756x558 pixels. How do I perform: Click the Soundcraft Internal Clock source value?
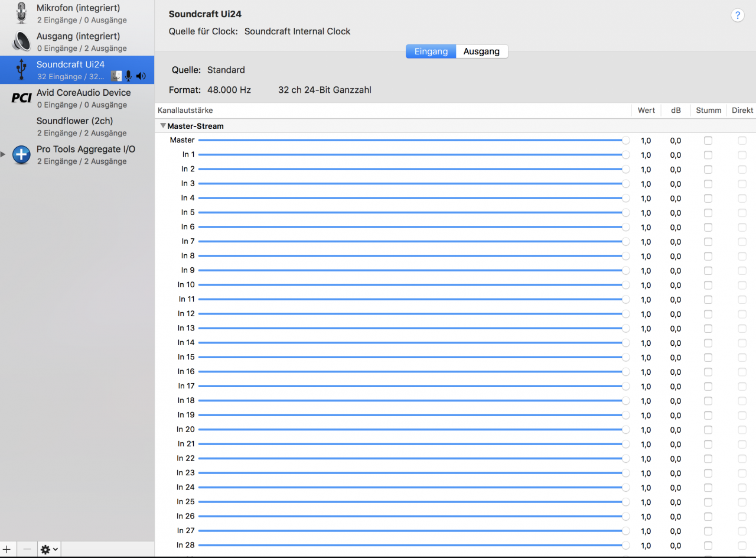pos(297,31)
